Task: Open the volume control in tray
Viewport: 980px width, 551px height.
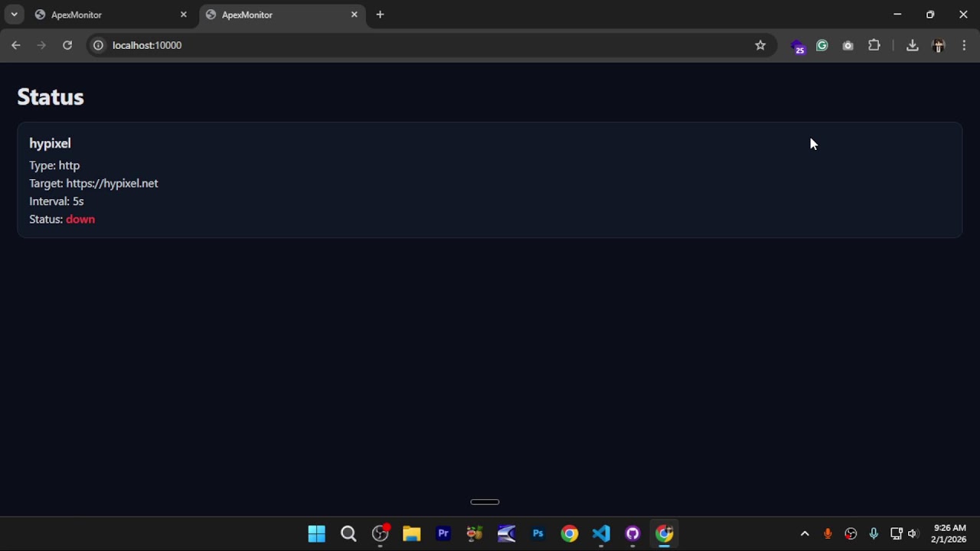Action: click(913, 534)
